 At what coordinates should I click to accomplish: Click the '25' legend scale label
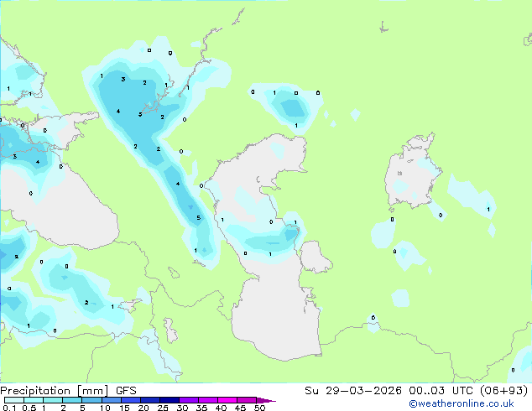point(163,408)
